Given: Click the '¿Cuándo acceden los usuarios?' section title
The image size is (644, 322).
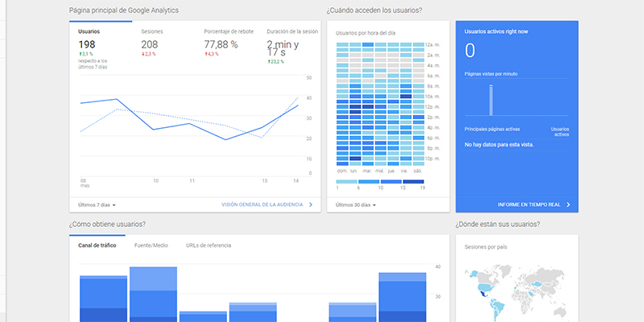Looking at the screenshot, I should [374, 10].
